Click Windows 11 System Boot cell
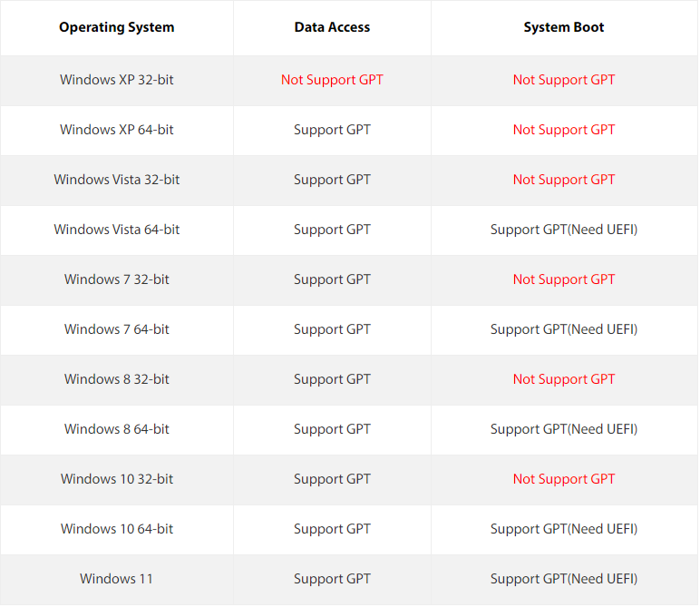The height and width of the screenshot is (607, 700). [563, 579]
